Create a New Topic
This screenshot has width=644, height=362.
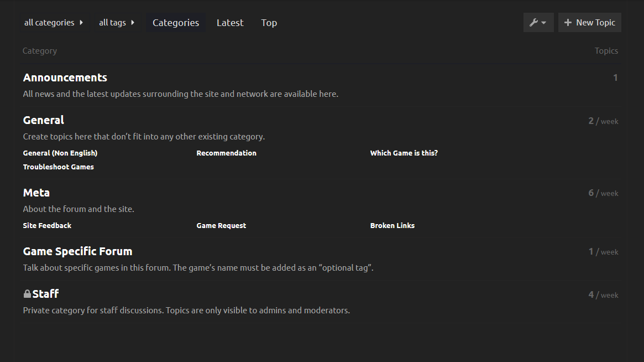589,23
